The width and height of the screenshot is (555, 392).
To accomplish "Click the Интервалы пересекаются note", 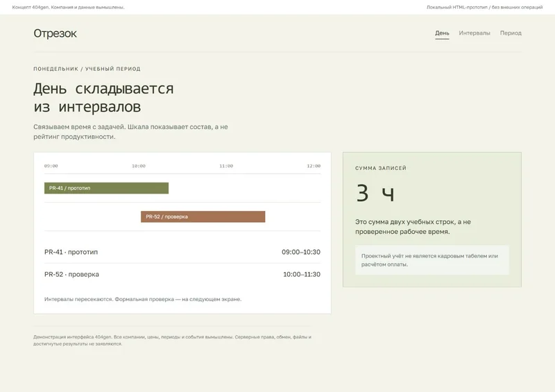I will point(143,299).
